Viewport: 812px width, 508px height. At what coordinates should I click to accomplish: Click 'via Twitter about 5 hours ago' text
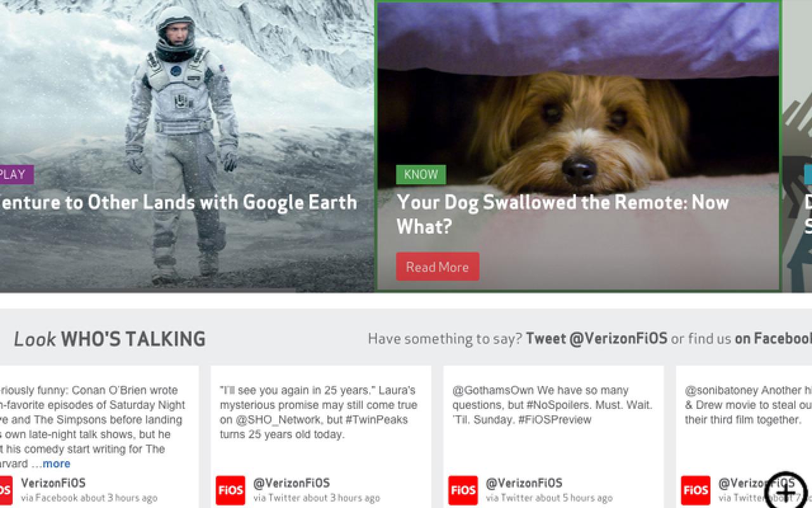point(549,498)
